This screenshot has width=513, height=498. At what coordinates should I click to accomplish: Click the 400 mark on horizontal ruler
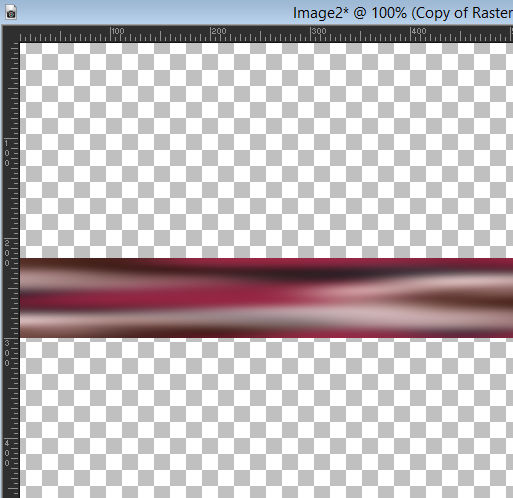419,31
